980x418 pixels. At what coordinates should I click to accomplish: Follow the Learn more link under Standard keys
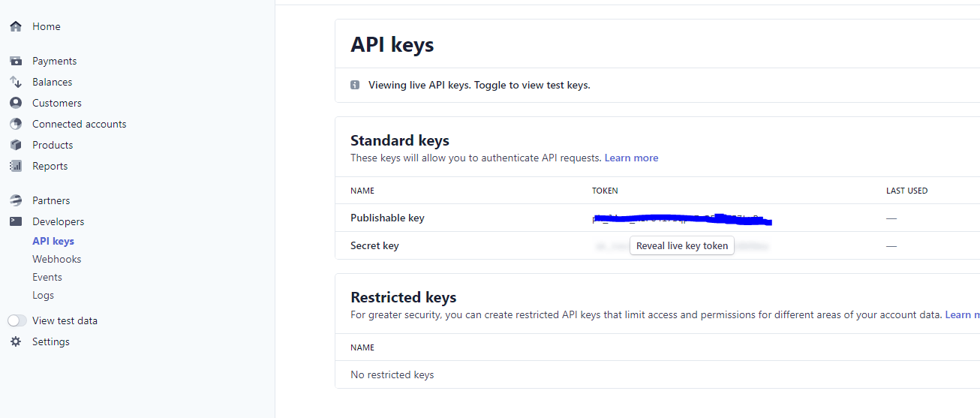click(631, 158)
